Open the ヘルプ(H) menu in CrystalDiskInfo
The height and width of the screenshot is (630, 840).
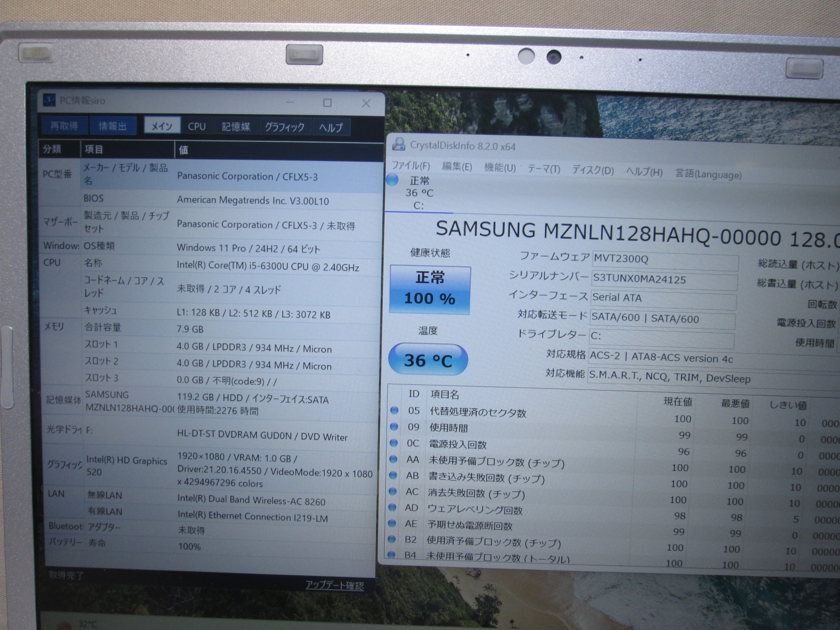644,172
